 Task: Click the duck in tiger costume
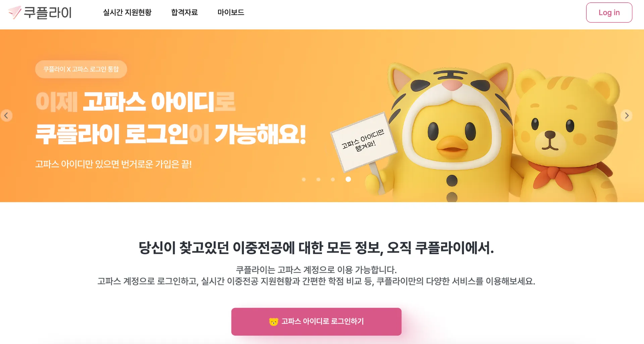pyautogui.click(x=449, y=134)
